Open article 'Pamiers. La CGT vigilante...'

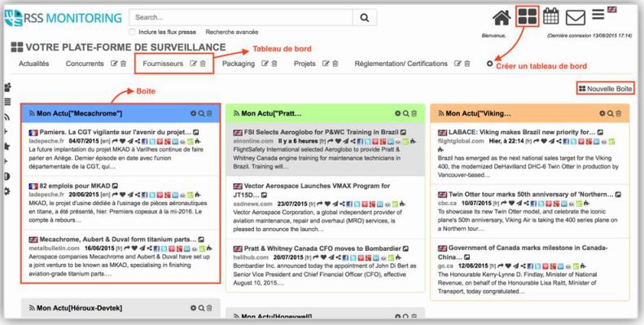pyautogui.click(x=116, y=132)
